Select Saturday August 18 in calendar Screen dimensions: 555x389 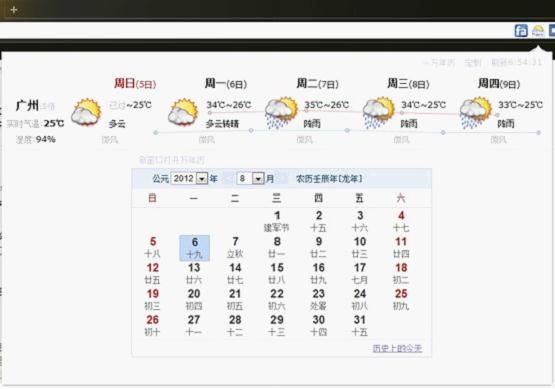tap(401, 274)
